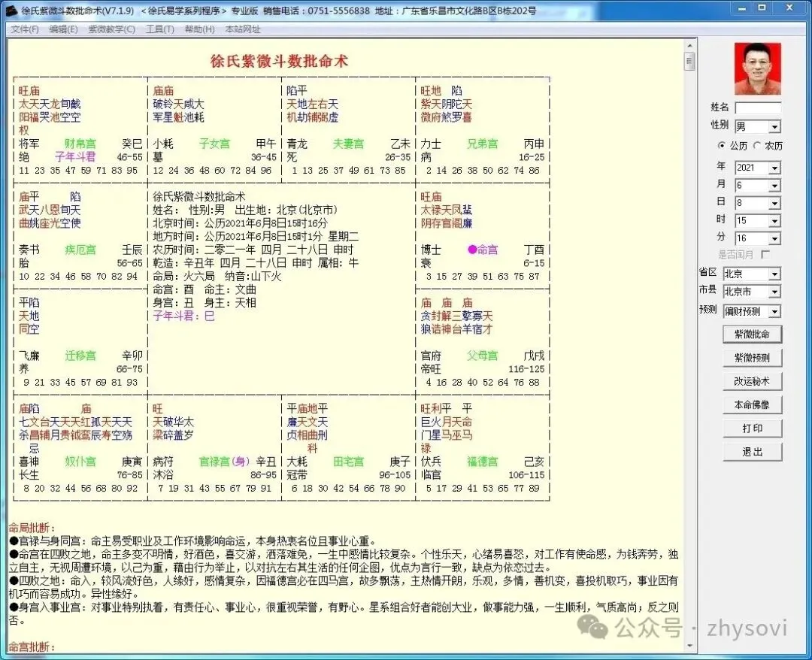Click the purple 命宫 marker dot

[471, 250]
